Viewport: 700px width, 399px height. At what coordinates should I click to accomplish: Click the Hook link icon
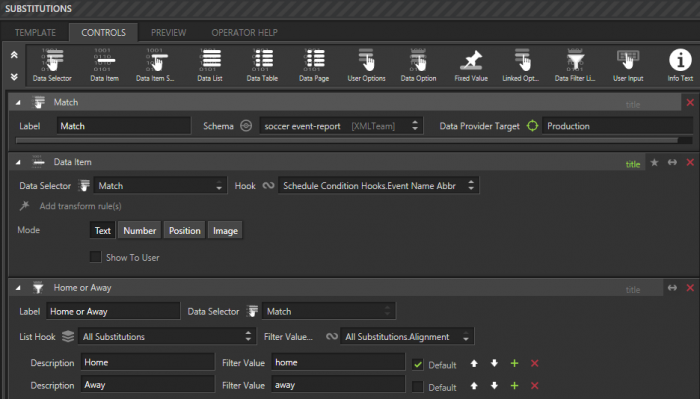point(268,186)
